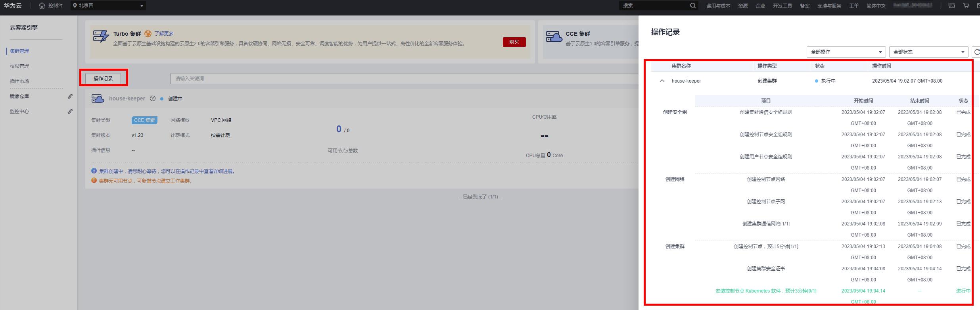Open the house-keeper cluster name link
This screenshot has width=980, height=310.
point(127,99)
